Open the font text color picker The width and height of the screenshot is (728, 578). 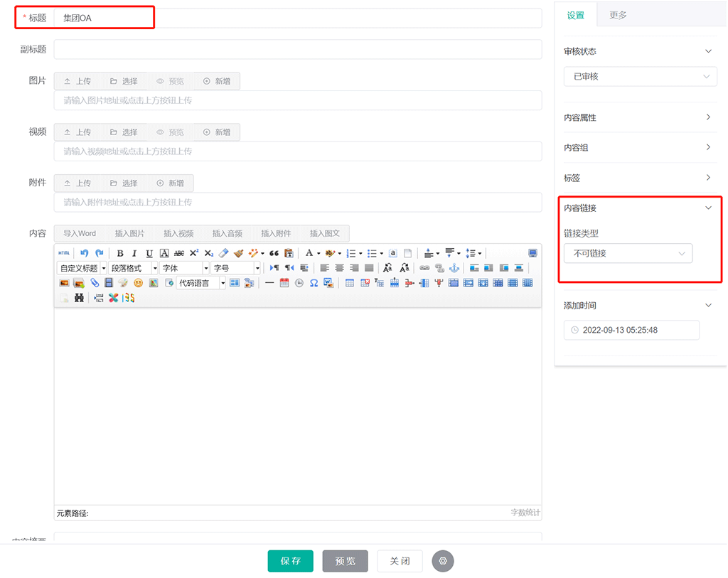coord(309,253)
